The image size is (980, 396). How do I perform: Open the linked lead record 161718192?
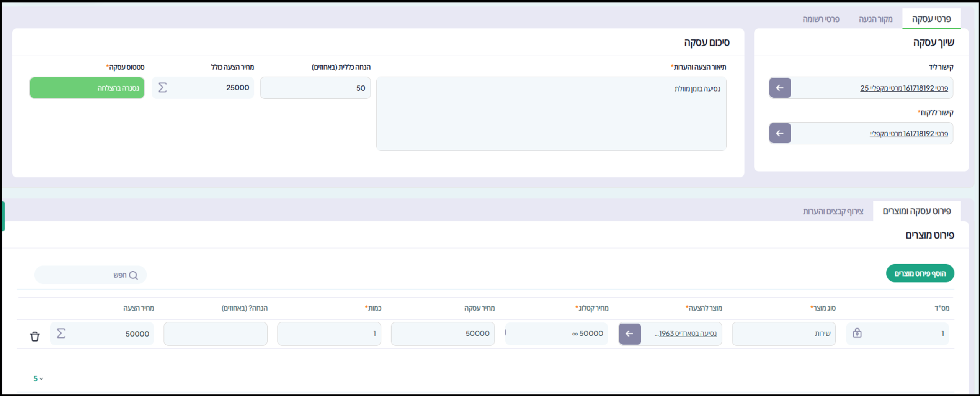pos(904,88)
